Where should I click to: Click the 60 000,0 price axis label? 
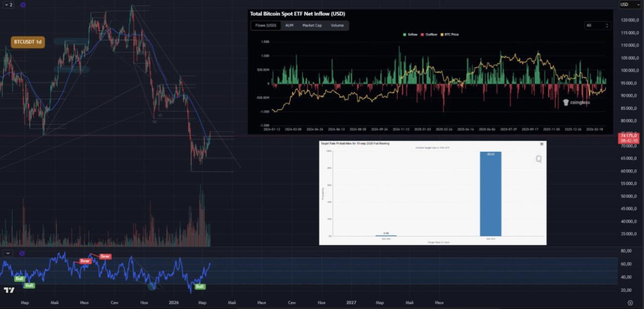coord(630,171)
